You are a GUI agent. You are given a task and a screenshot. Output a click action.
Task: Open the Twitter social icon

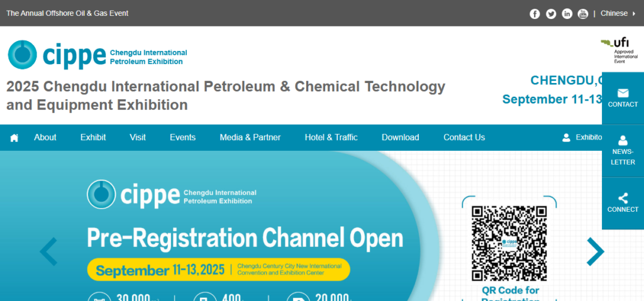[x=551, y=14]
